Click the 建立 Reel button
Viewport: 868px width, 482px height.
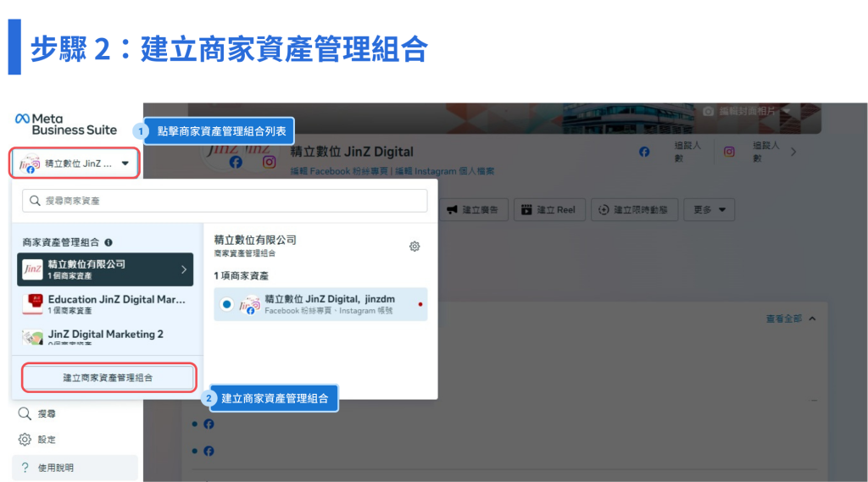pyautogui.click(x=549, y=210)
